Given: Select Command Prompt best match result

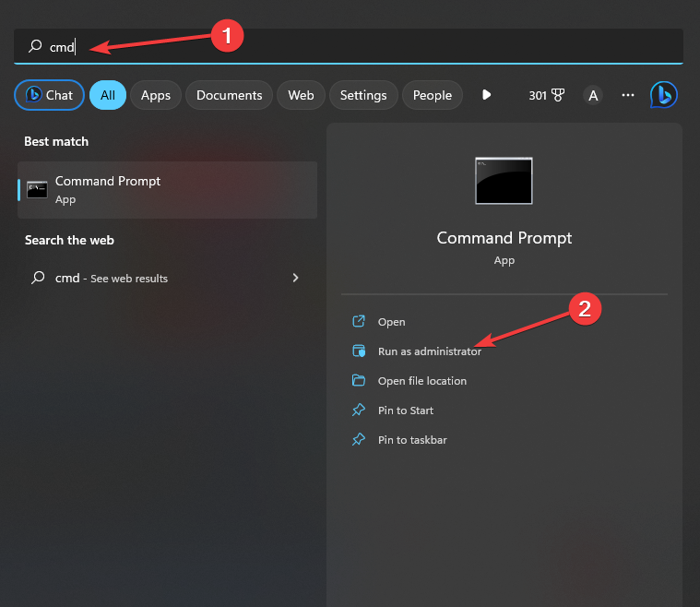Looking at the screenshot, I should point(168,190).
